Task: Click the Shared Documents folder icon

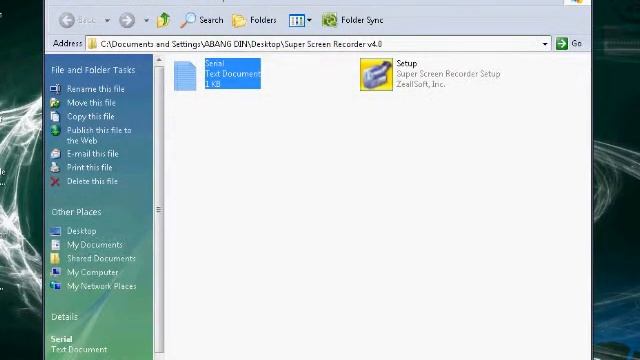Action: (55, 258)
